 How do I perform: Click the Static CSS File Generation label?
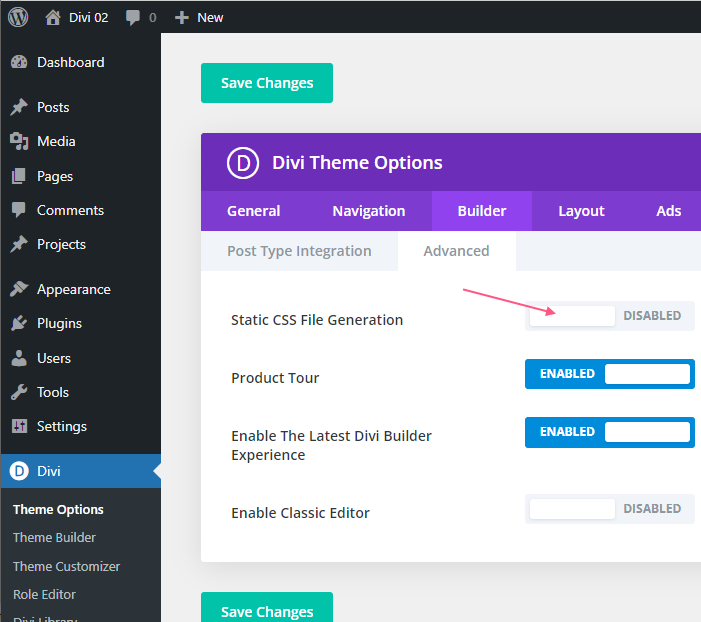pos(317,320)
